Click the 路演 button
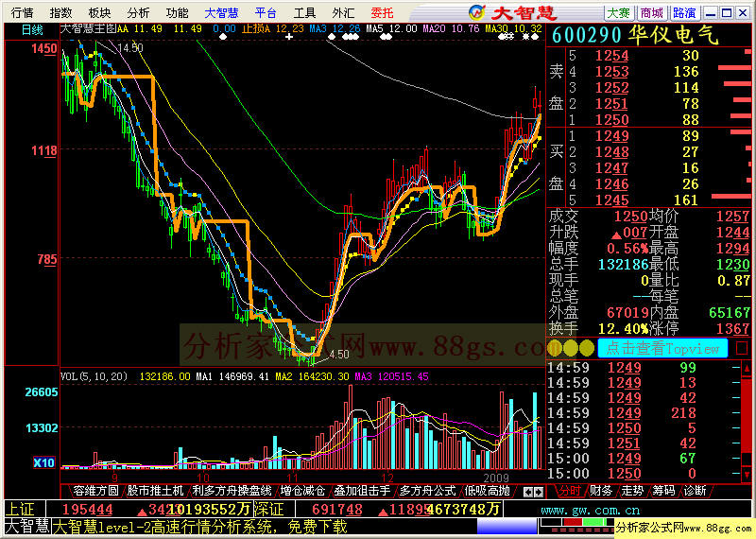The image size is (756, 539). point(684,13)
